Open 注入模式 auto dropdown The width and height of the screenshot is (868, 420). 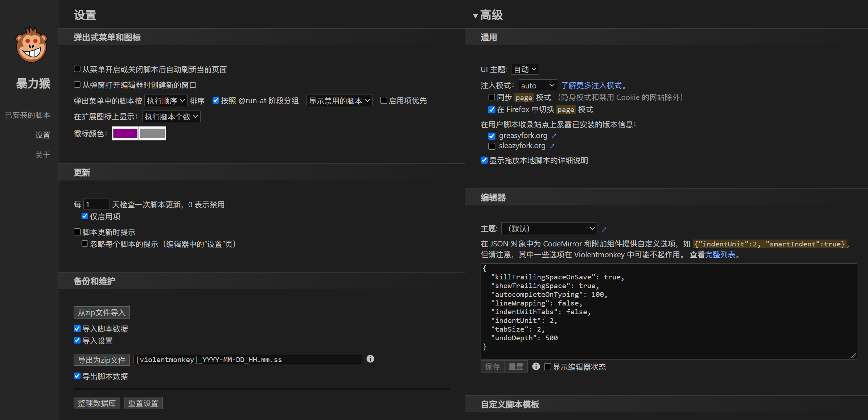538,86
